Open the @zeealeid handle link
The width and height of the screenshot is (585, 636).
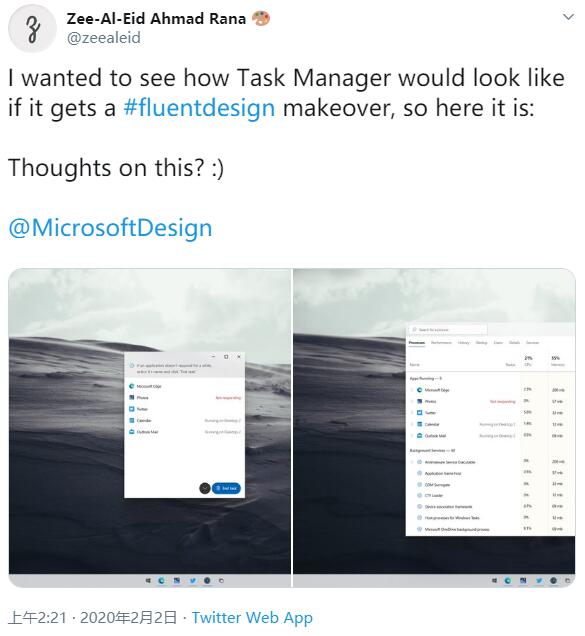[x=103, y=38]
